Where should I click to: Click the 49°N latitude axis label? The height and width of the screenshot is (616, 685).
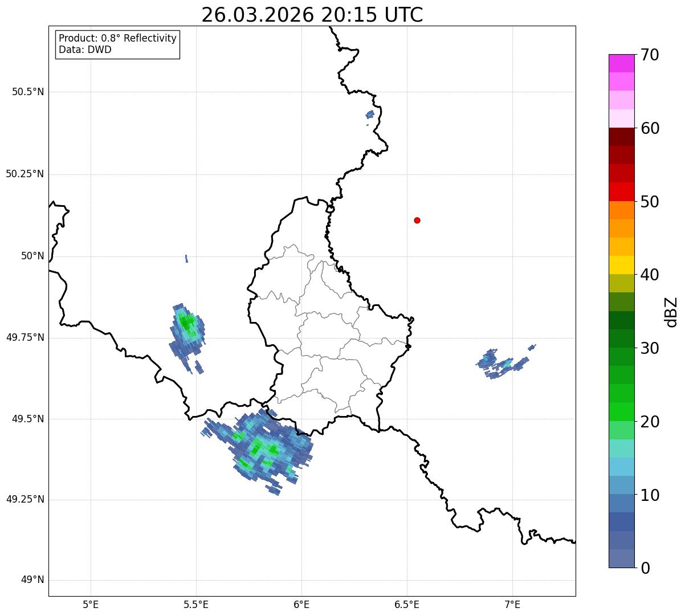pos(32,580)
